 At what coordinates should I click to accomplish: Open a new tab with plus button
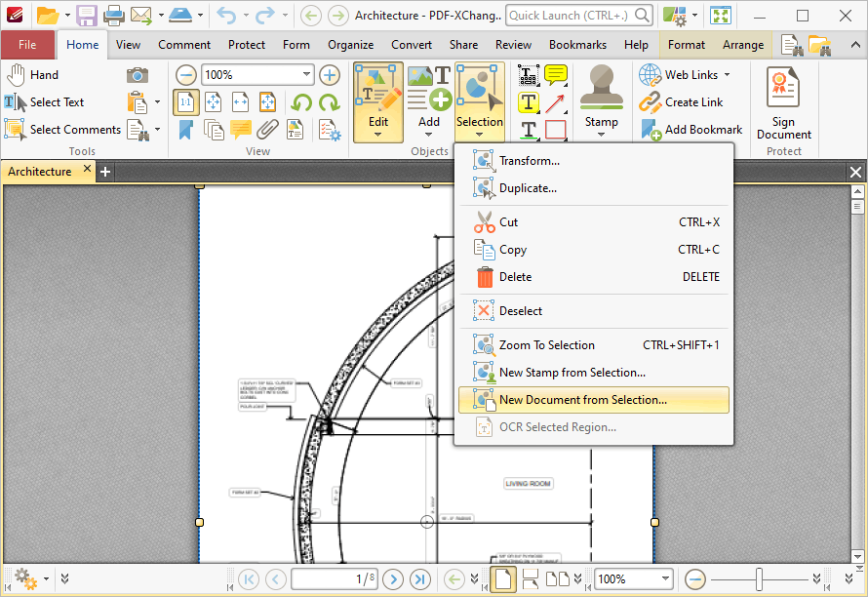104,173
